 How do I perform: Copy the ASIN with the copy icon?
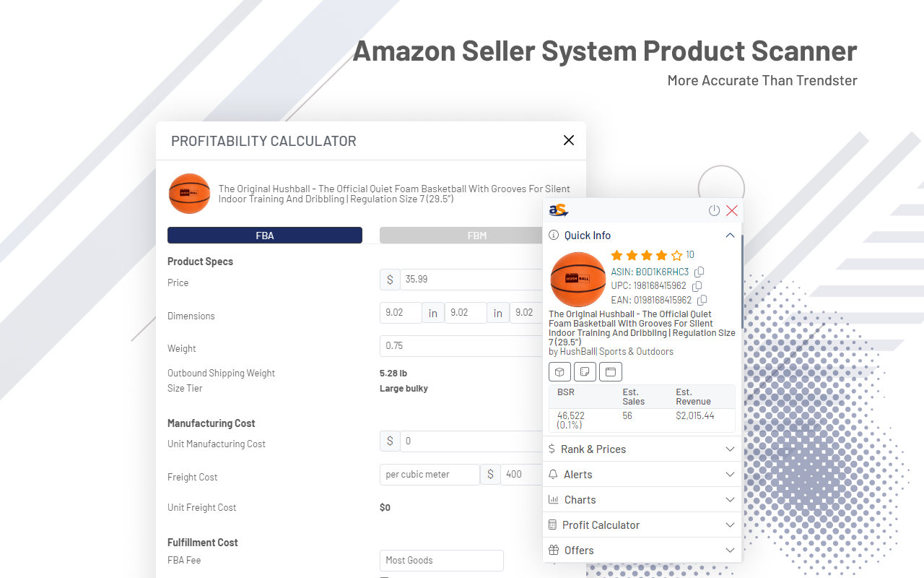point(699,272)
